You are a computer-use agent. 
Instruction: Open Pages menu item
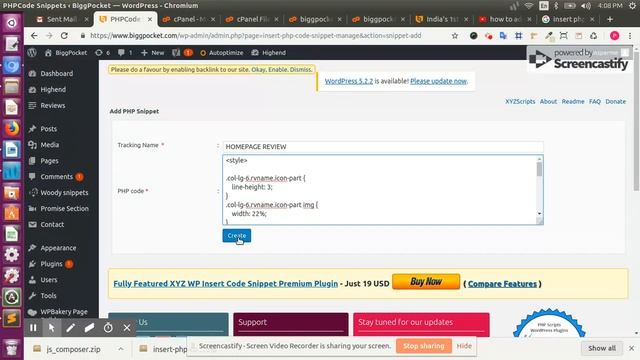[x=49, y=161]
